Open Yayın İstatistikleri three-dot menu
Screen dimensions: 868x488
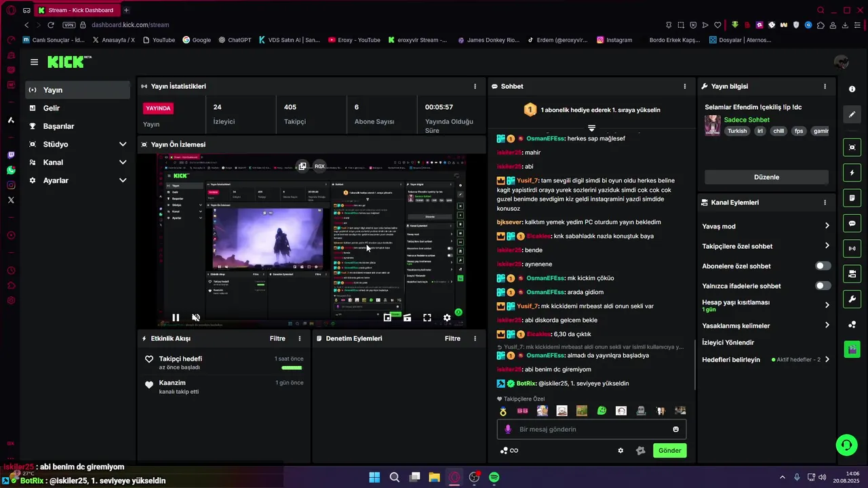tap(475, 86)
